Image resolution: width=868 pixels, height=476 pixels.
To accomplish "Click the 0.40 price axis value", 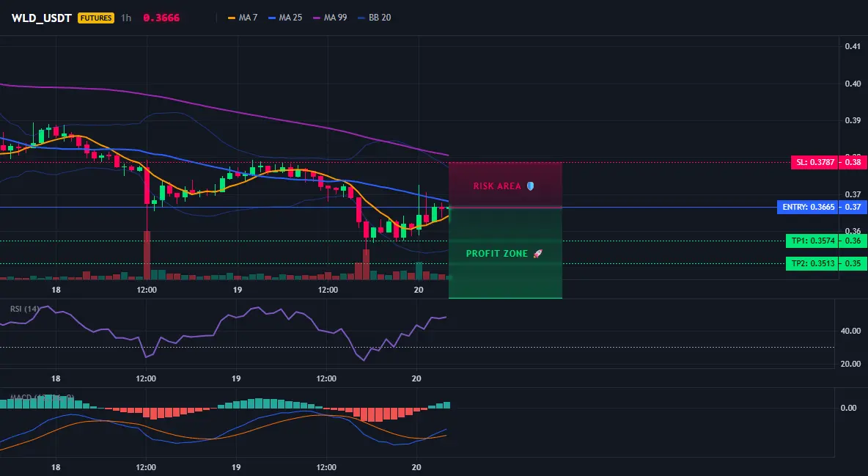I will 853,84.
